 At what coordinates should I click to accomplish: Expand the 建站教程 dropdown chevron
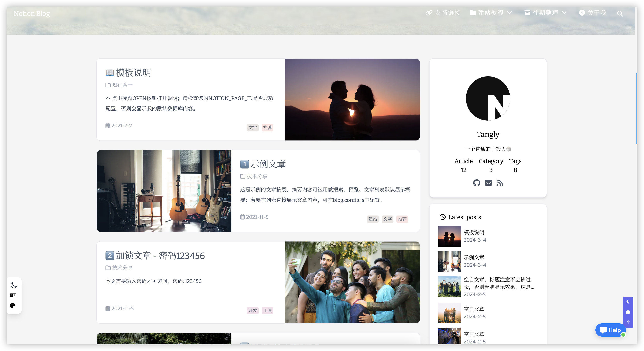pos(509,13)
